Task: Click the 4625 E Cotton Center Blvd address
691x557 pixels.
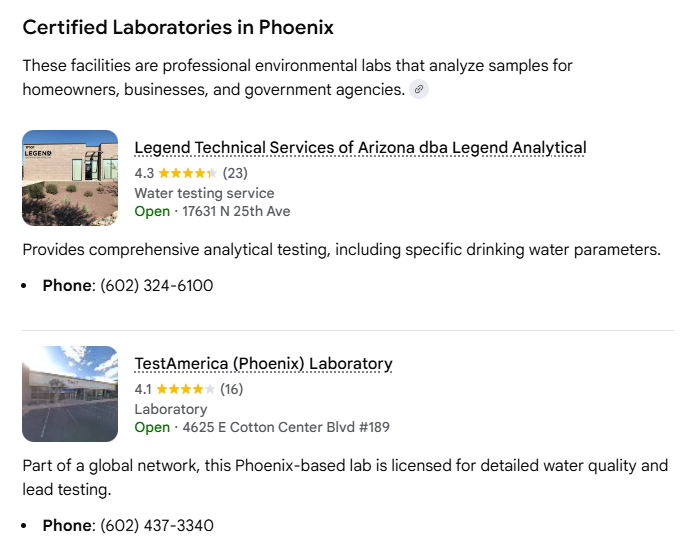Action: 286,427
